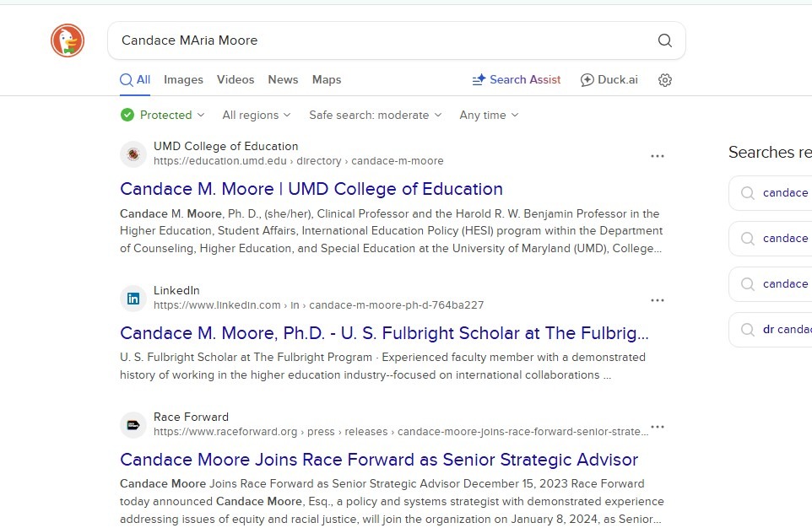The width and height of the screenshot is (812, 528).
Task: Click the Race Forward favicon icon
Action: point(133,425)
